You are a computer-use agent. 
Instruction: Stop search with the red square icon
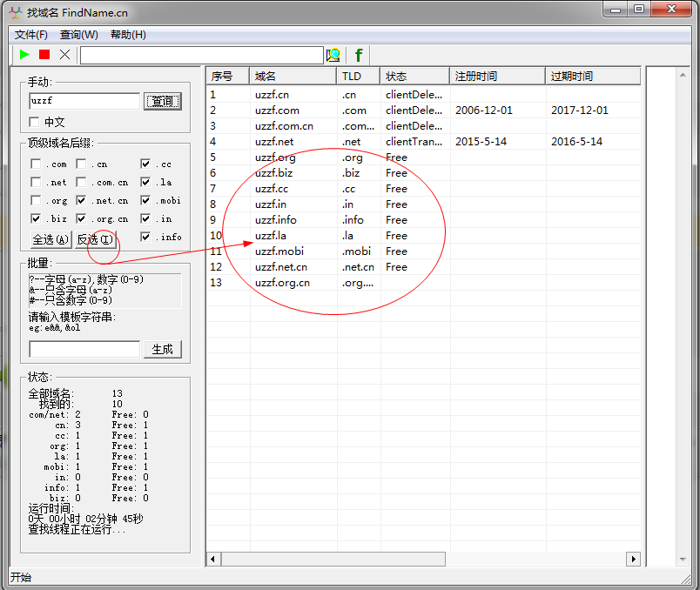click(44, 55)
